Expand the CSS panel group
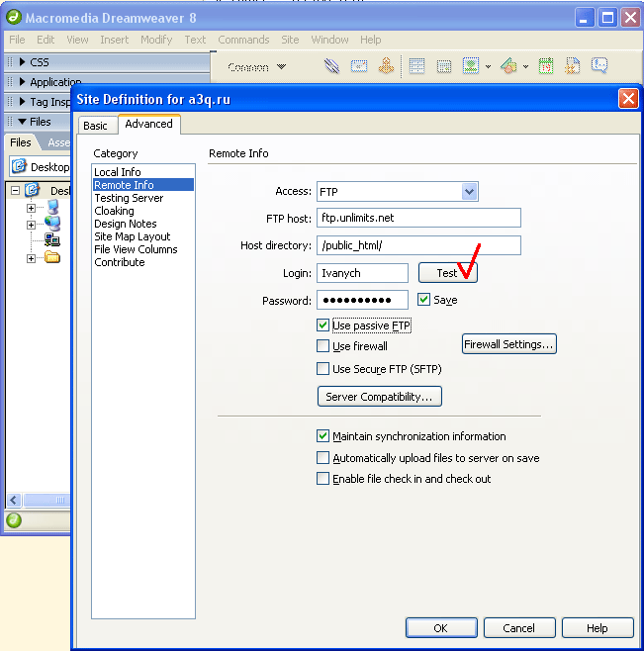The width and height of the screenshot is (644, 651). pyautogui.click(x=23, y=62)
